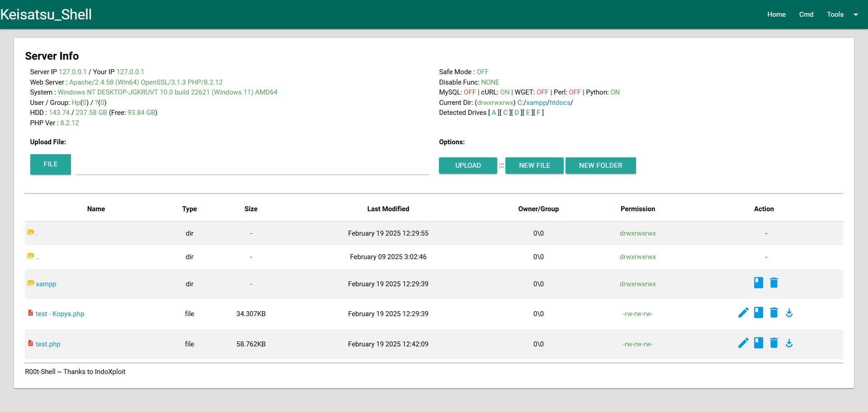Open the Cmd menu item
Image resolution: width=868 pixels, height=412 pixels.
(x=806, y=14)
